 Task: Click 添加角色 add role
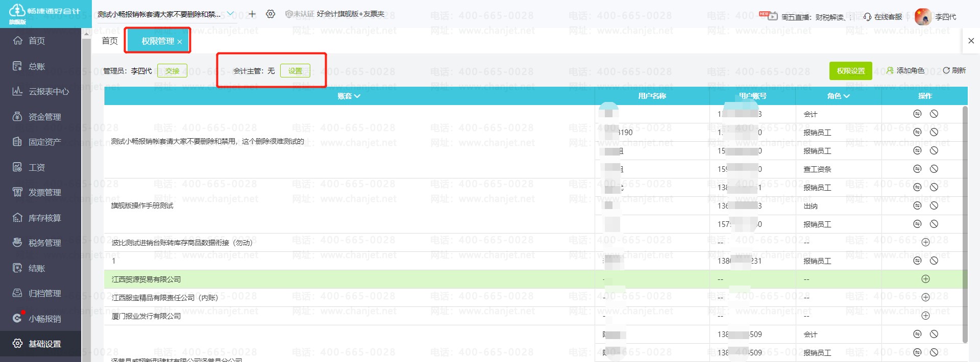tap(905, 70)
